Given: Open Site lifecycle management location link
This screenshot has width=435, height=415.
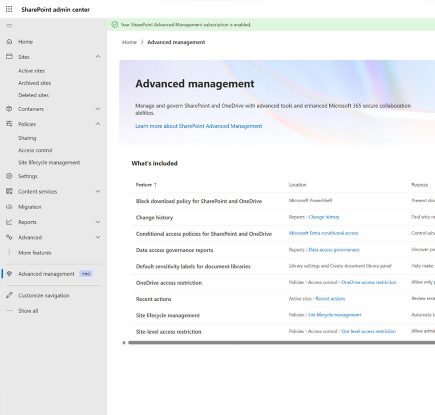Looking at the screenshot, I should 335,315.
